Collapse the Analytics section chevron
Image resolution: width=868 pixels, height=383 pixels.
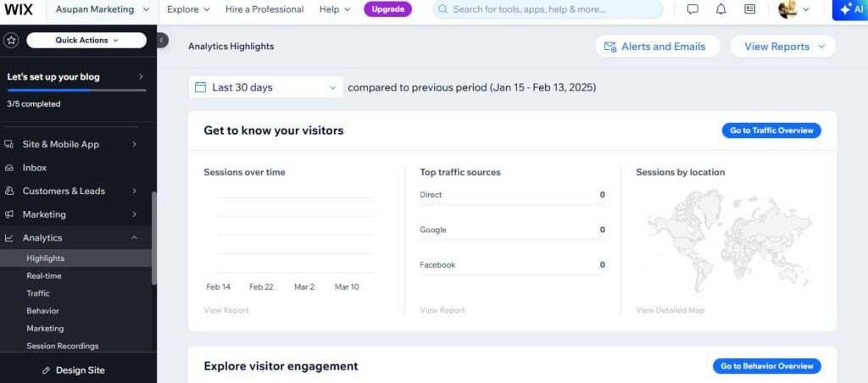click(x=134, y=238)
